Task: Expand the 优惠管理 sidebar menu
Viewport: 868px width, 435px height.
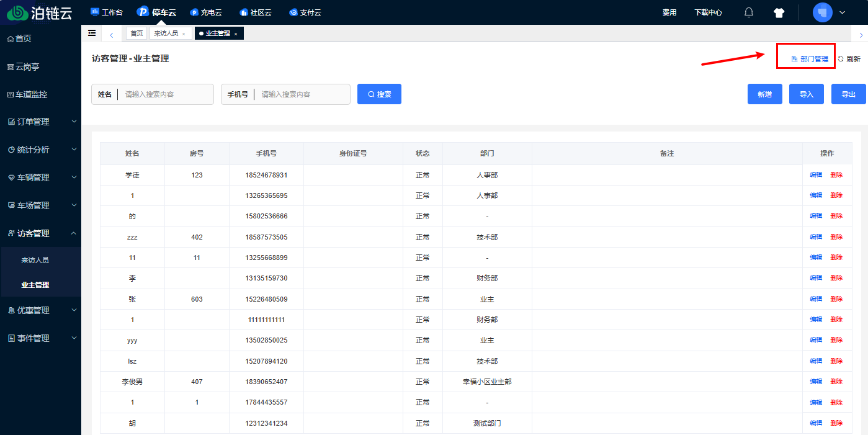Action: tap(40, 310)
